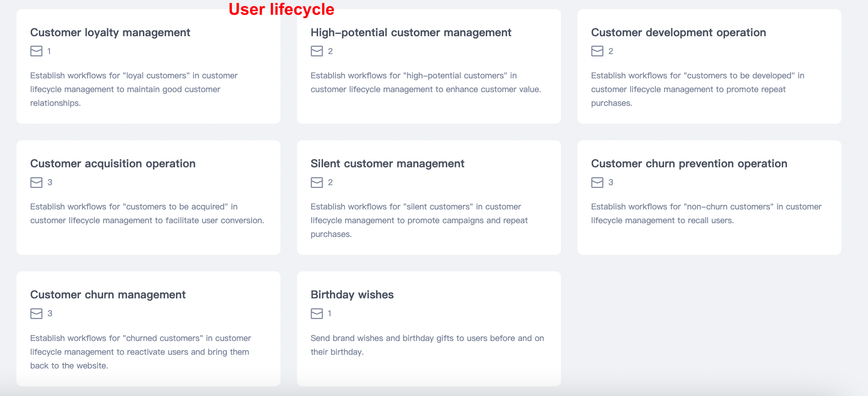
Task: Click email icon under Customer loyalty management
Action: [36, 51]
